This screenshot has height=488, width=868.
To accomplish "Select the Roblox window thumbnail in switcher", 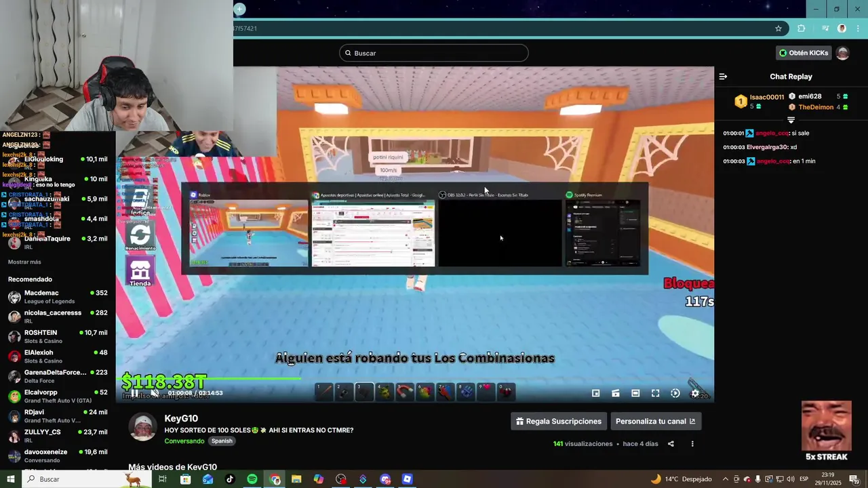I will tap(249, 229).
